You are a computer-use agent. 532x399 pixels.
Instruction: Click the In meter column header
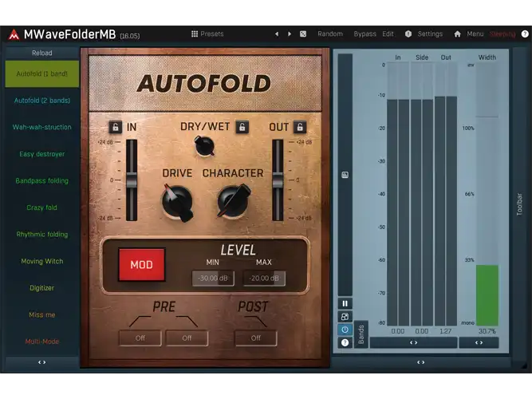pyautogui.click(x=398, y=57)
